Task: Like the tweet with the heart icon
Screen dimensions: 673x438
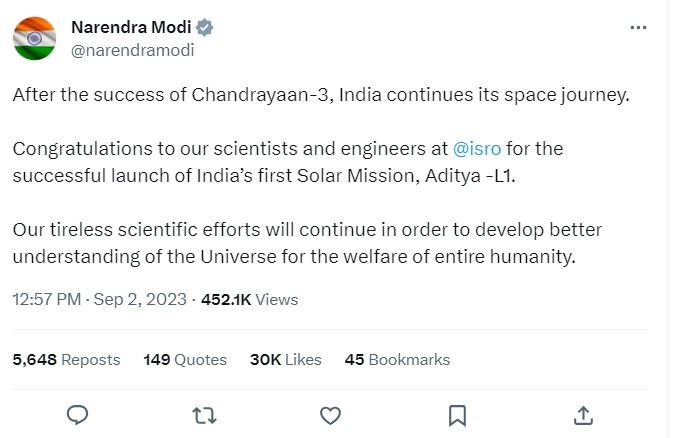Action: pos(330,413)
